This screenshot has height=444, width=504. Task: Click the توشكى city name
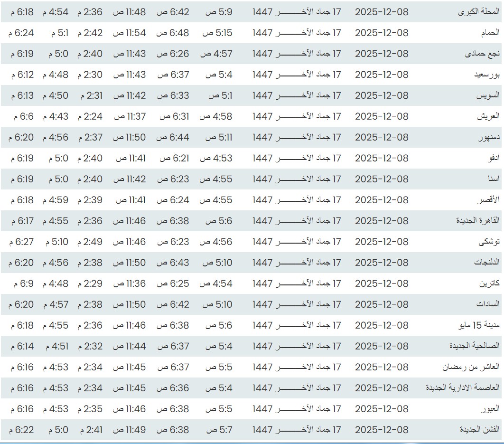[x=489, y=242]
